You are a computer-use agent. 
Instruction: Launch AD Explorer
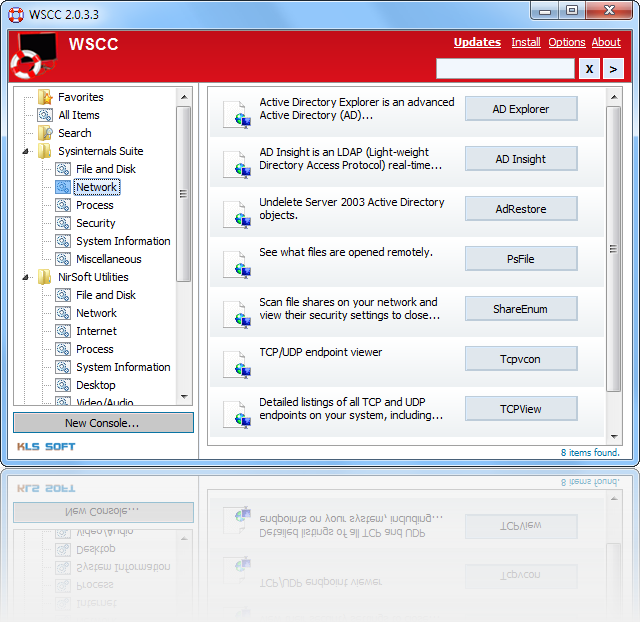[521, 109]
